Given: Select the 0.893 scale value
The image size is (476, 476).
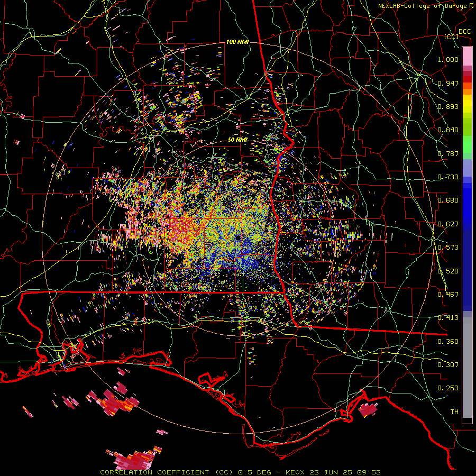Looking at the screenshot, I should point(448,106).
